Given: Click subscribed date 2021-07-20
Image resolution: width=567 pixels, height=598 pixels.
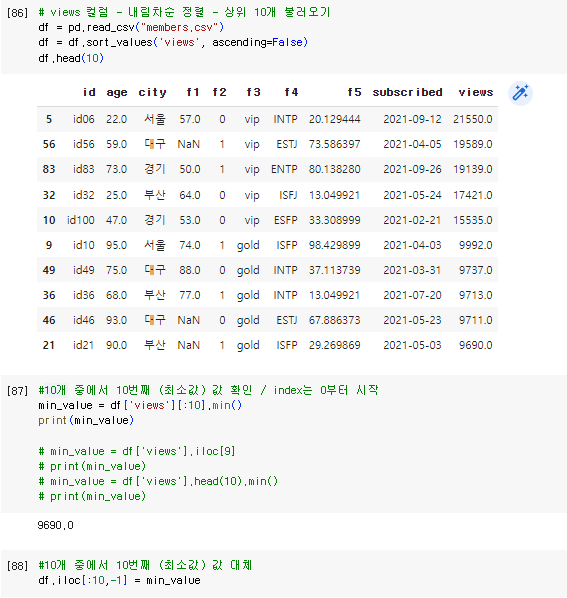Looking at the screenshot, I should click(x=412, y=295).
